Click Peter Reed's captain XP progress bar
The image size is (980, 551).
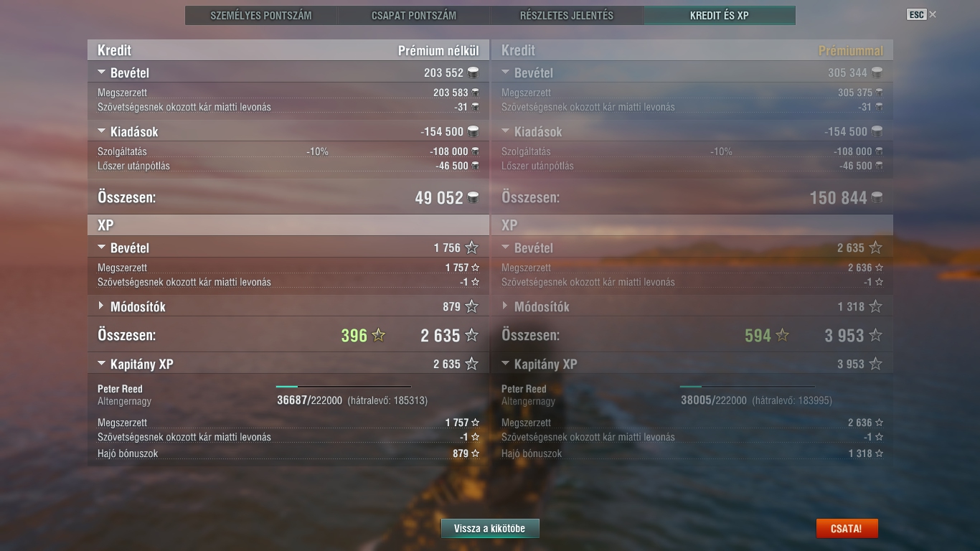[x=344, y=387]
